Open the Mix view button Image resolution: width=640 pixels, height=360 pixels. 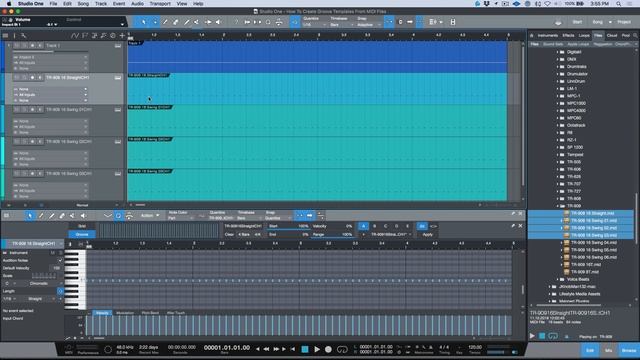tap(609, 350)
